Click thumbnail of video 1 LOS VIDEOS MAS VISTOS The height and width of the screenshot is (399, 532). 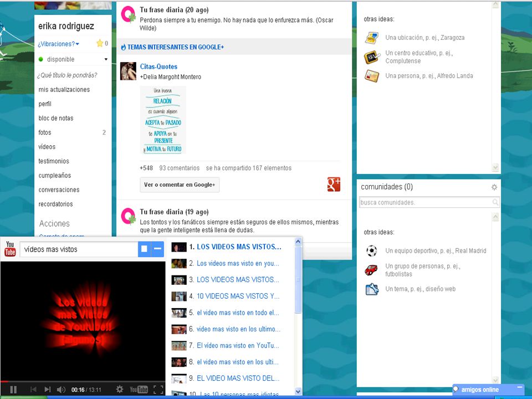(x=179, y=247)
